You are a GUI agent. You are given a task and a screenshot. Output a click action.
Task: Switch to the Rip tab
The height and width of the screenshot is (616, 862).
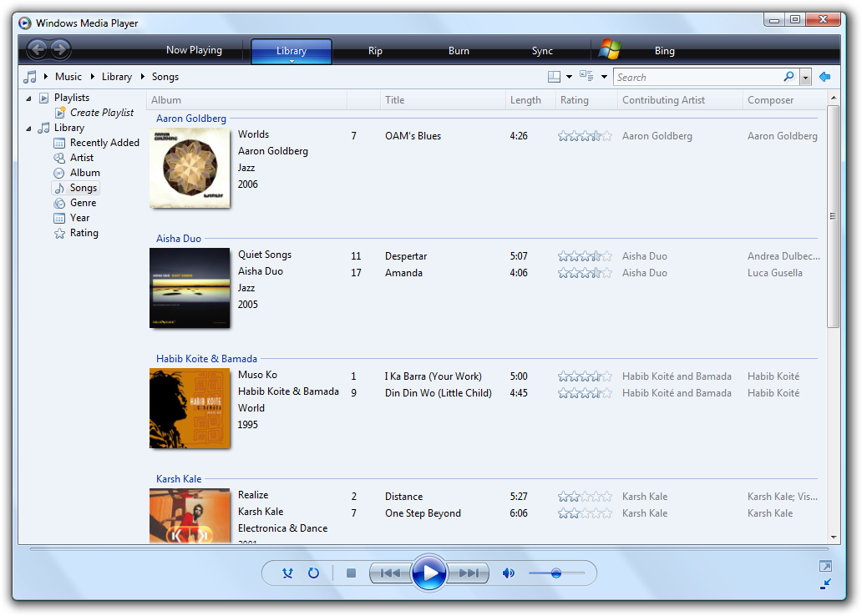(x=375, y=51)
